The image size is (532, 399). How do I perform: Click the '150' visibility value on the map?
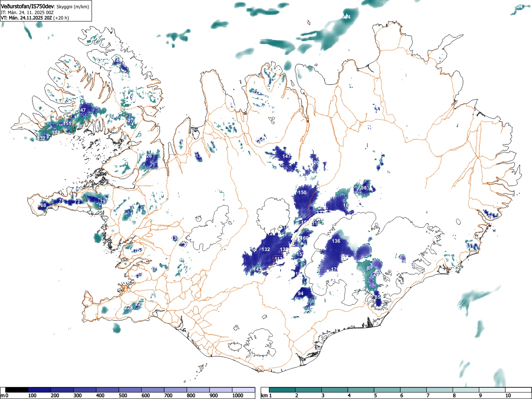click(x=302, y=192)
